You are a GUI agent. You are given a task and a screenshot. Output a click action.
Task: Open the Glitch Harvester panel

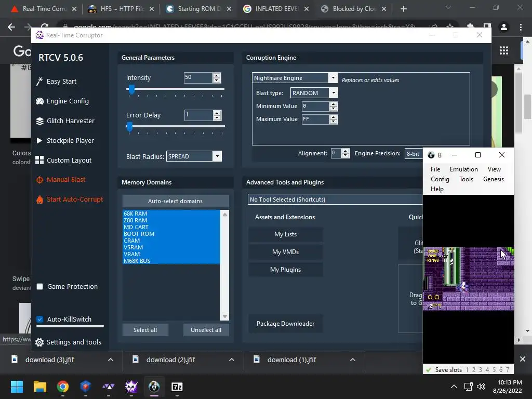tap(65, 121)
